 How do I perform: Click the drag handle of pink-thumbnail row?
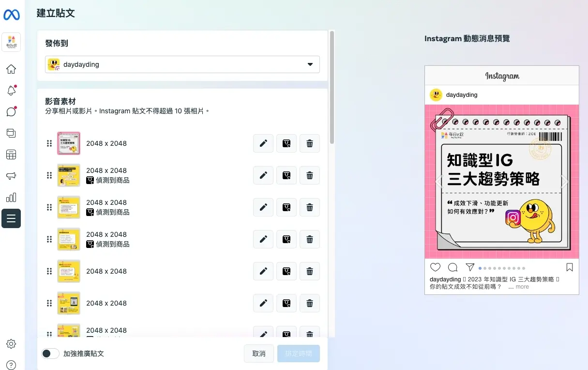(x=49, y=143)
